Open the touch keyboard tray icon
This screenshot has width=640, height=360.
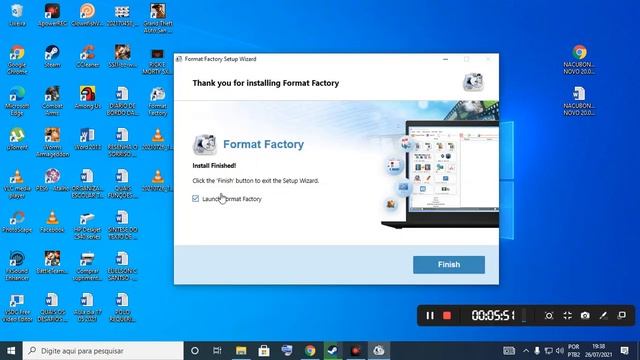click(509, 351)
